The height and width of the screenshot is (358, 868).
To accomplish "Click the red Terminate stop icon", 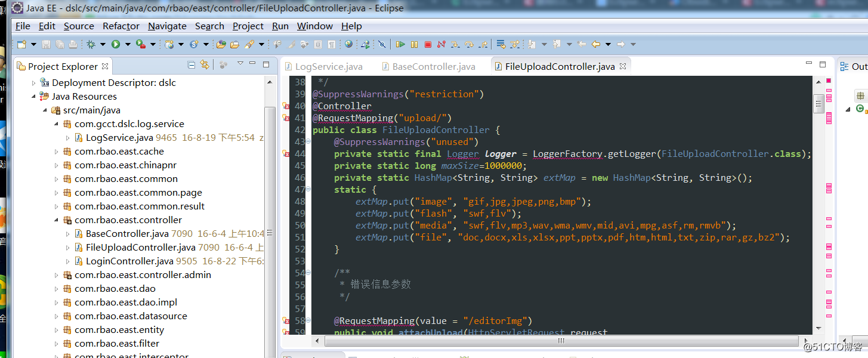I will point(428,44).
